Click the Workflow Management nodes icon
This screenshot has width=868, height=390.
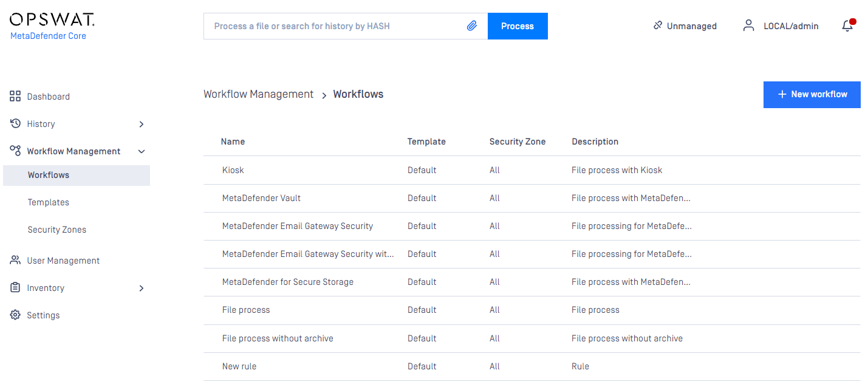coord(15,151)
